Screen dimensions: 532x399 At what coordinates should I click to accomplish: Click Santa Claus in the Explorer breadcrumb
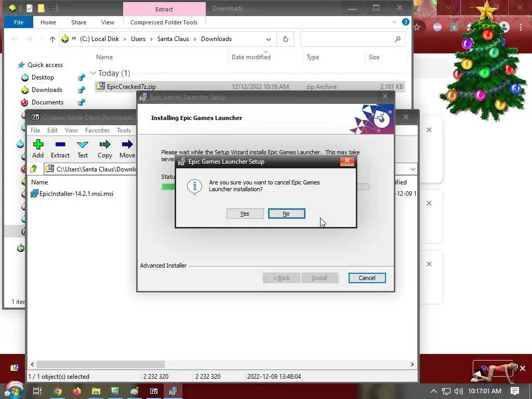(x=173, y=39)
